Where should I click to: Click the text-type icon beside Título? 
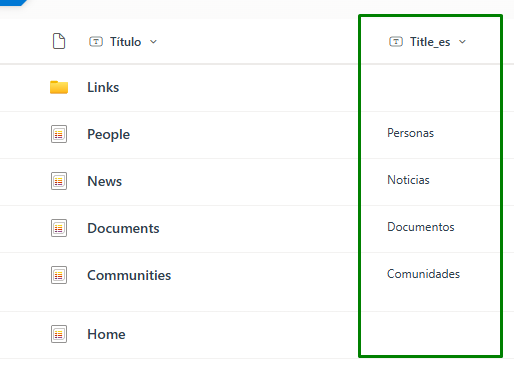pyautogui.click(x=96, y=42)
